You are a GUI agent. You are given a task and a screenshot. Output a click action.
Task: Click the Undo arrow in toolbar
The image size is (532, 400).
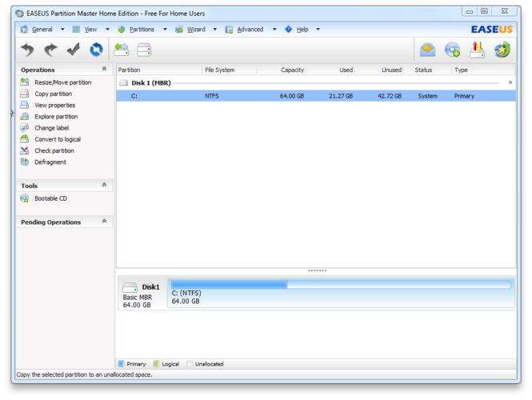[27, 50]
